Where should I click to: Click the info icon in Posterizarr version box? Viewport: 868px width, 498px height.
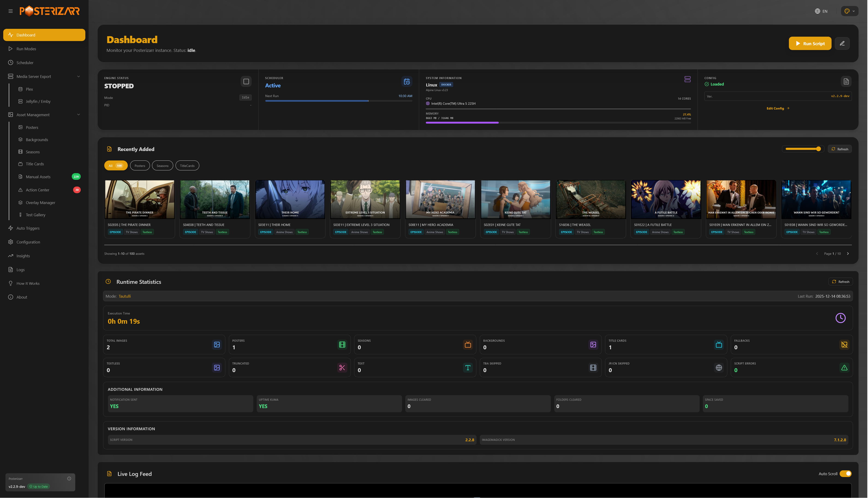pyautogui.click(x=69, y=478)
